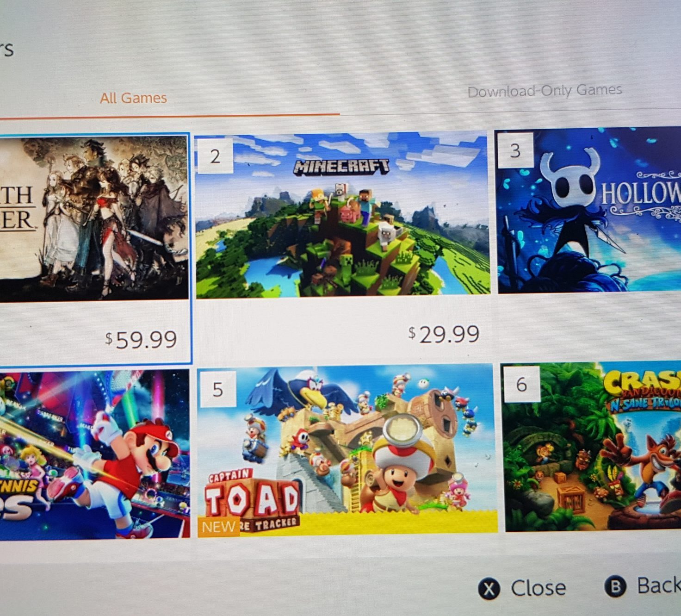Click the rank 5 badge on Captain Toad
The width and height of the screenshot is (681, 616).
click(x=217, y=390)
